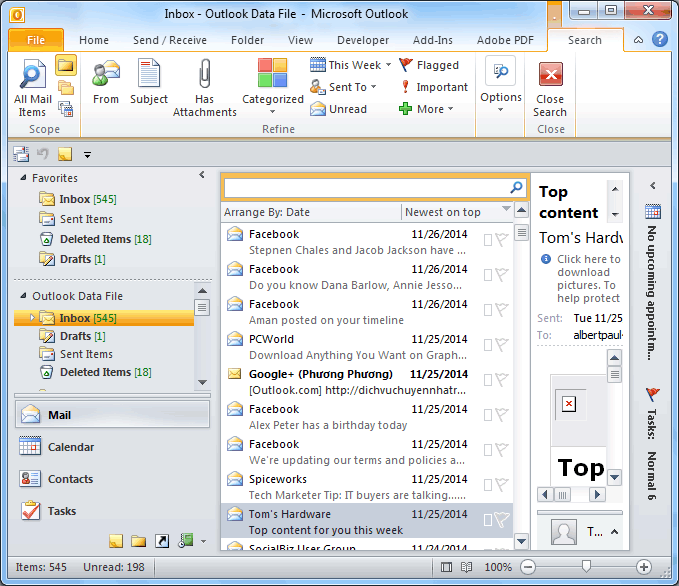Switch to the Folder tab

coord(247,40)
